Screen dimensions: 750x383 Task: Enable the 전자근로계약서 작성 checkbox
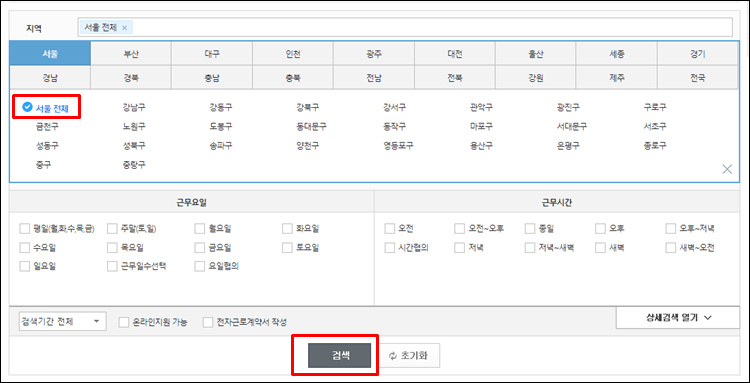coord(208,322)
